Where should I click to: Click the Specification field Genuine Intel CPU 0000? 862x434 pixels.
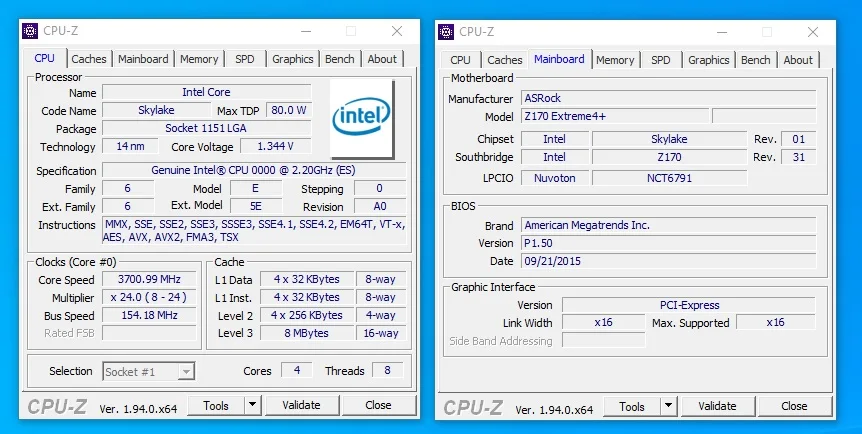[x=254, y=171]
